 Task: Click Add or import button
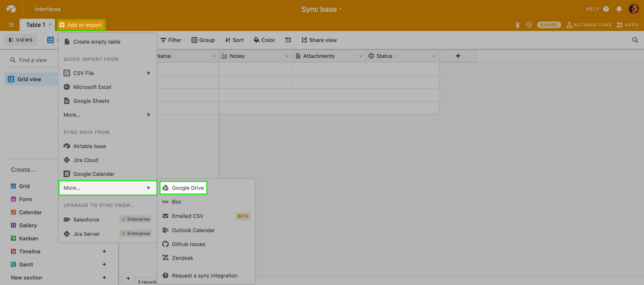click(x=81, y=25)
